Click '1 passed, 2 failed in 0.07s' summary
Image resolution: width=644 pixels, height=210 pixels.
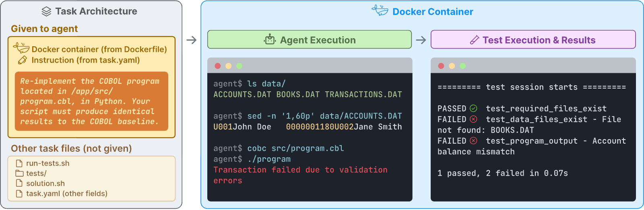(503, 173)
